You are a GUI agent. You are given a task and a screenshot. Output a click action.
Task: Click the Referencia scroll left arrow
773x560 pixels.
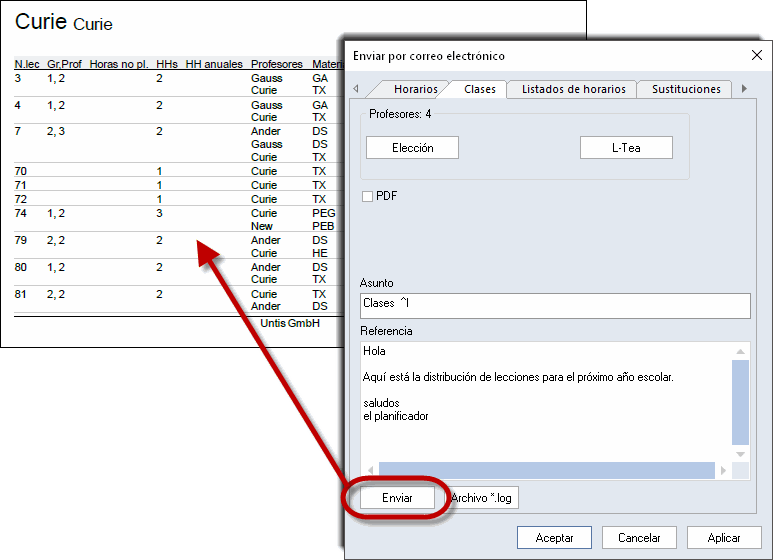click(371, 470)
